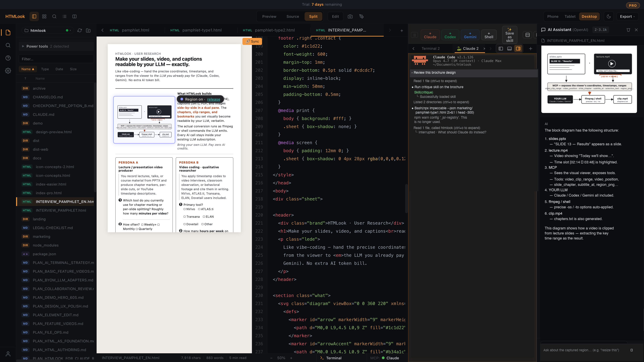Zoom in preview with plus icon
Image resolution: width=644 pixels, height=362 pixels.
[291, 358]
